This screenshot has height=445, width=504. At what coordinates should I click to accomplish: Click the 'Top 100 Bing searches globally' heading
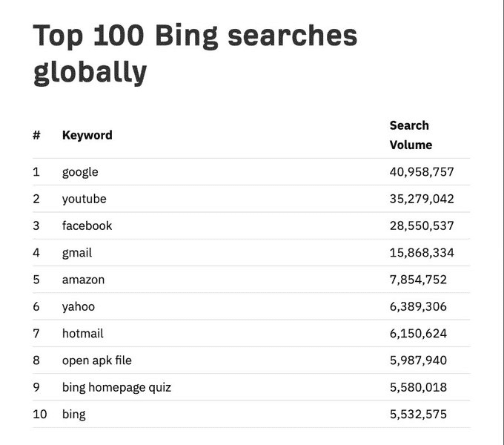(x=195, y=53)
